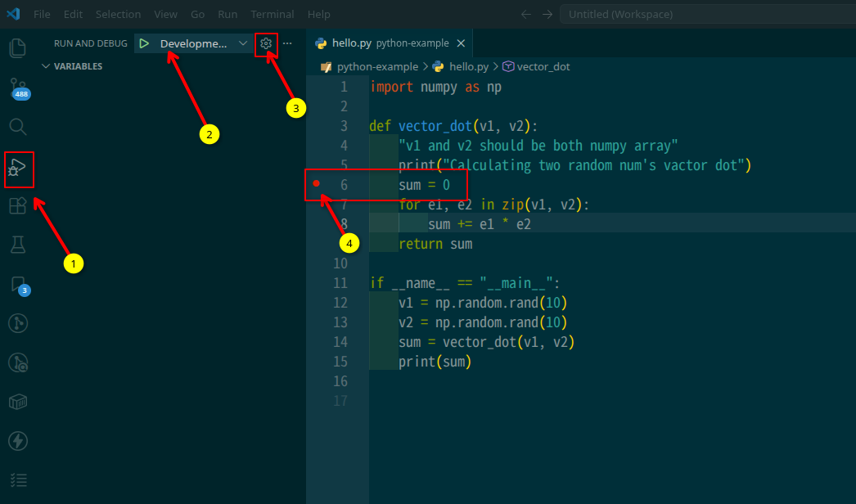Expand the Development configuration dropdown
Image resolution: width=856 pixels, height=504 pixels.
point(242,43)
